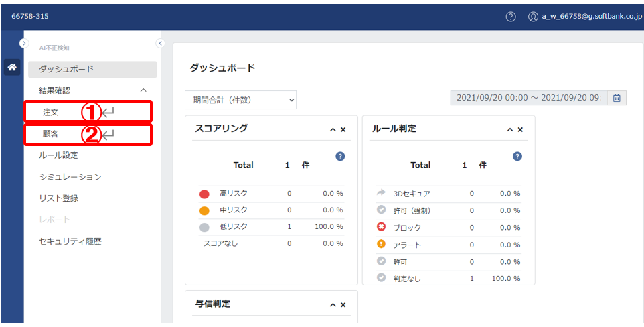The image size is (644, 327).
Task: Collapse the sidebar menu with the arrow button
Action: [160, 43]
